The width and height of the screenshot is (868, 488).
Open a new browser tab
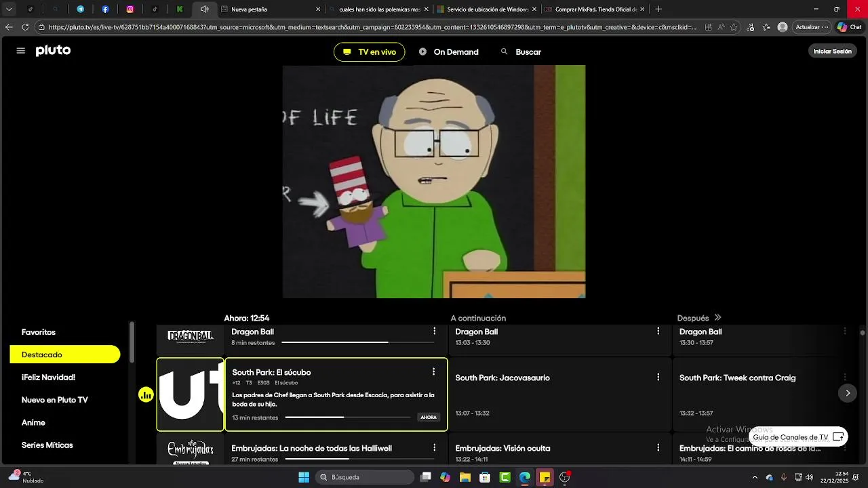(x=658, y=9)
